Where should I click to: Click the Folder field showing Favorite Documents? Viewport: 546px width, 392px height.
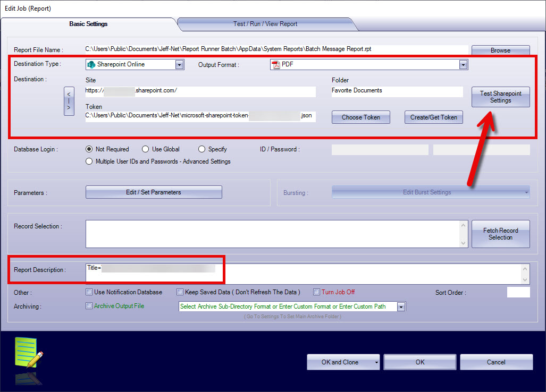pyautogui.click(x=397, y=91)
